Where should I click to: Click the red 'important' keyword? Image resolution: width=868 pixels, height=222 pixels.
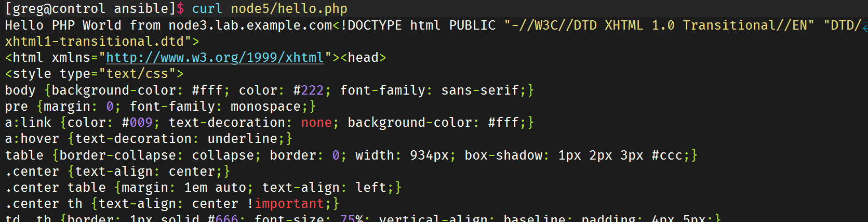pos(289,204)
